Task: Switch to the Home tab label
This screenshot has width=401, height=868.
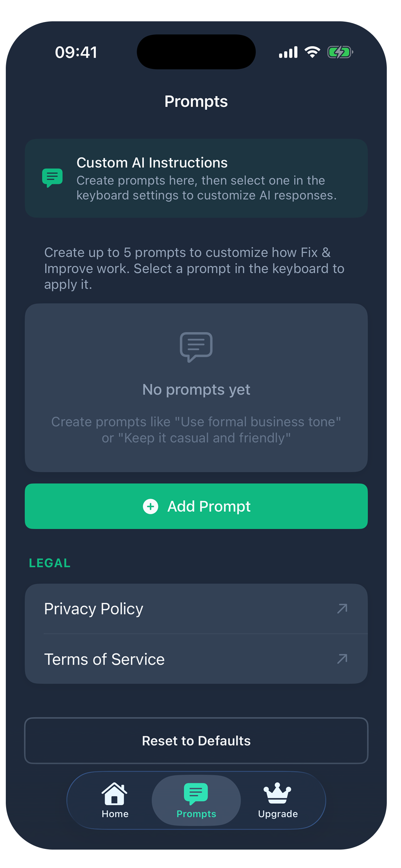Action: (x=115, y=814)
